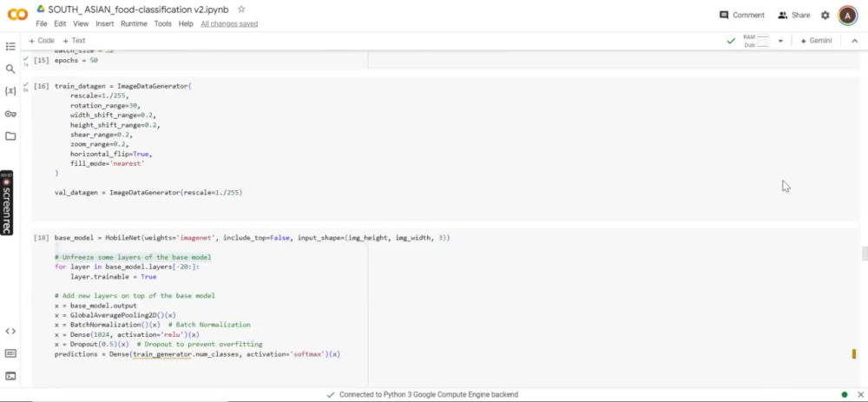Click the line 'rotation_range=30,'
868x402 pixels.
pyautogui.click(x=105, y=106)
